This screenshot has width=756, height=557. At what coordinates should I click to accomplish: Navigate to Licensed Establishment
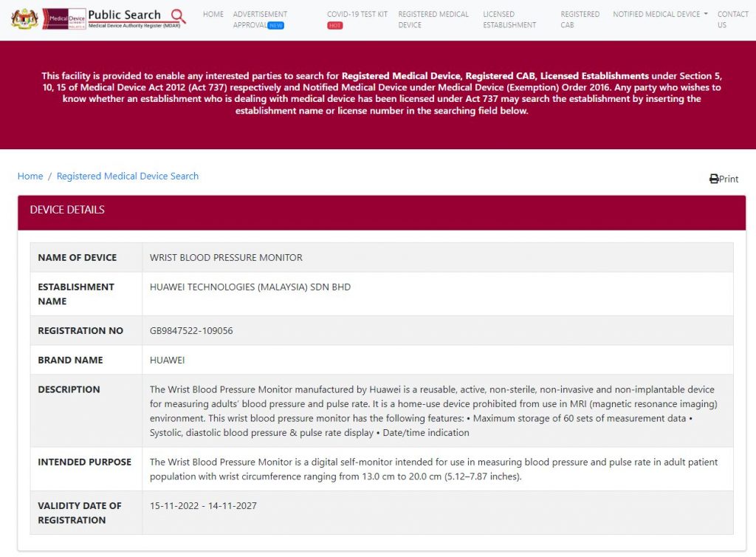click(x=509, y=19)
